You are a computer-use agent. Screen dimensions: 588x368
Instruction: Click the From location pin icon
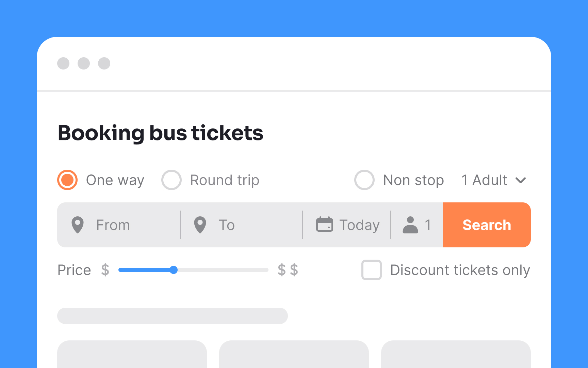click(78, 225)
